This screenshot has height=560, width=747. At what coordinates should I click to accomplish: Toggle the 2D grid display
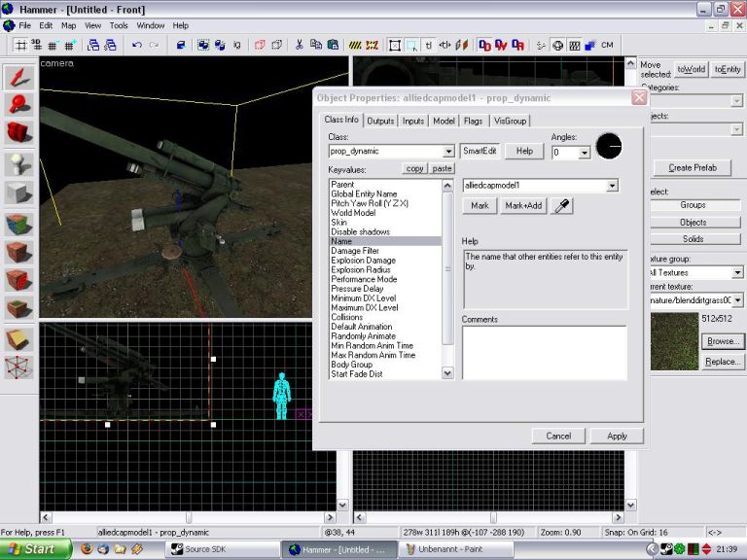tap(20, 46)
